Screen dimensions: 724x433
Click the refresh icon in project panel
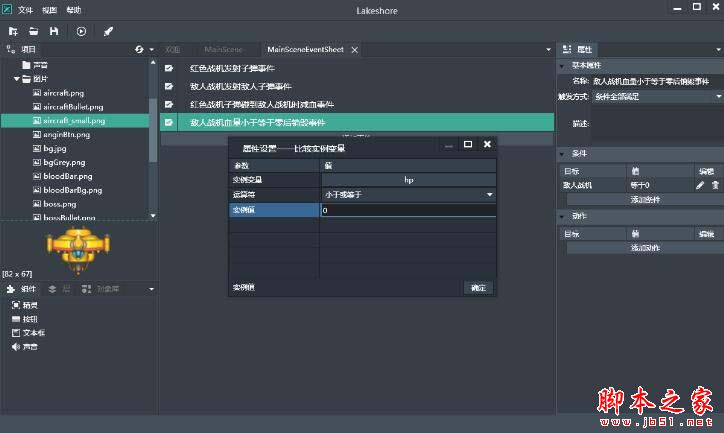(139, 49)
